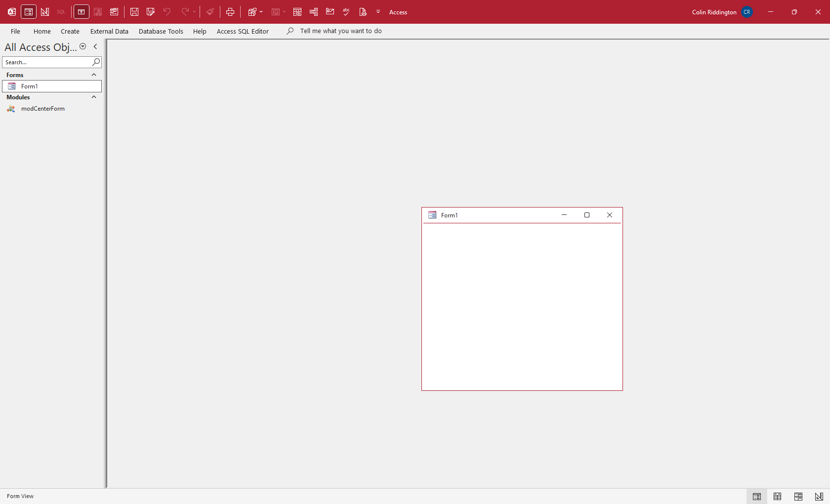Open the dropdown arrow beside the picture icon
The height and width of the screenshot is (504, 830).
(285, 12)
